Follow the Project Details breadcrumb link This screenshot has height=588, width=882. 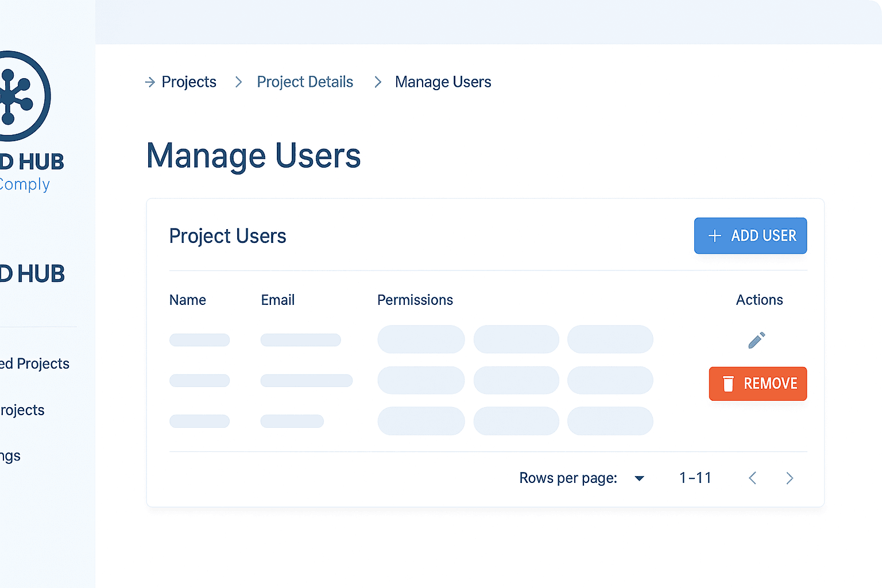click(x=305, y=82)
